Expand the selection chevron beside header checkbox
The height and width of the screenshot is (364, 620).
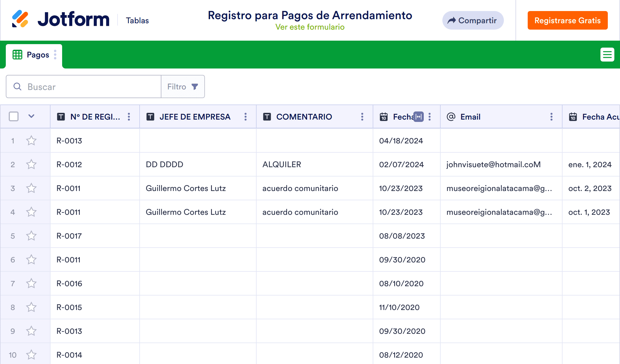coord(31,116)
